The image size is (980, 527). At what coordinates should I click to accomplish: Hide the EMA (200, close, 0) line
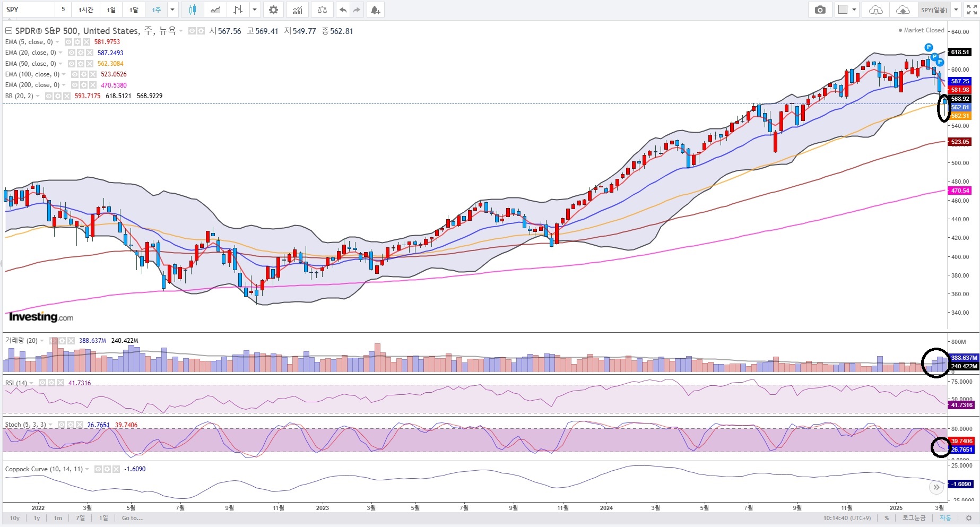click(74, 85)
